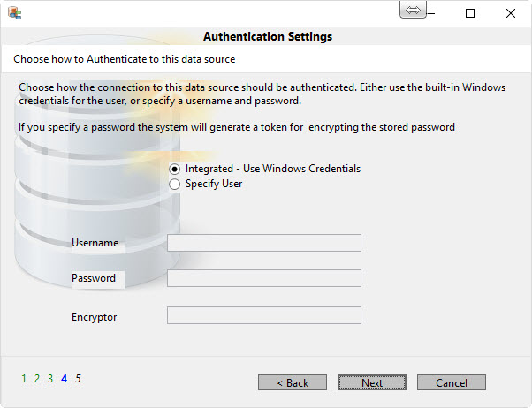Click the application icon in title bar

pos(15,13)
